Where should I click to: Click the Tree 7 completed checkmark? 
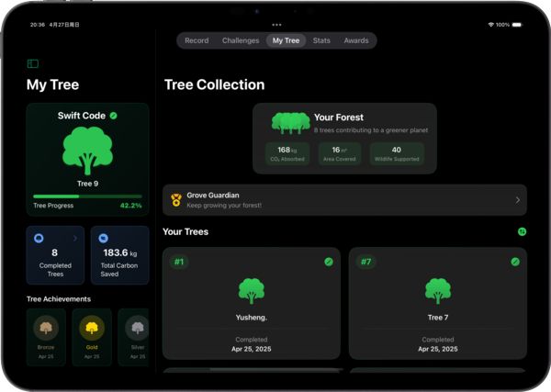pos(515,262)
